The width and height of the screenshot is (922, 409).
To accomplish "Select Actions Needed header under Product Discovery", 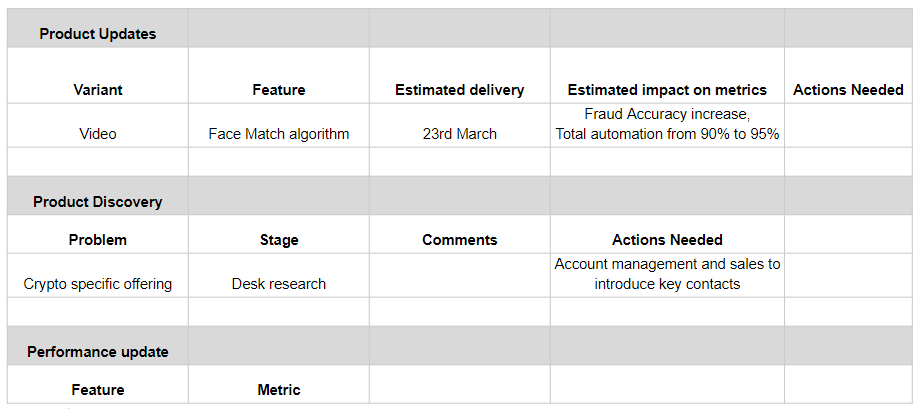I will tap(667, 240).
